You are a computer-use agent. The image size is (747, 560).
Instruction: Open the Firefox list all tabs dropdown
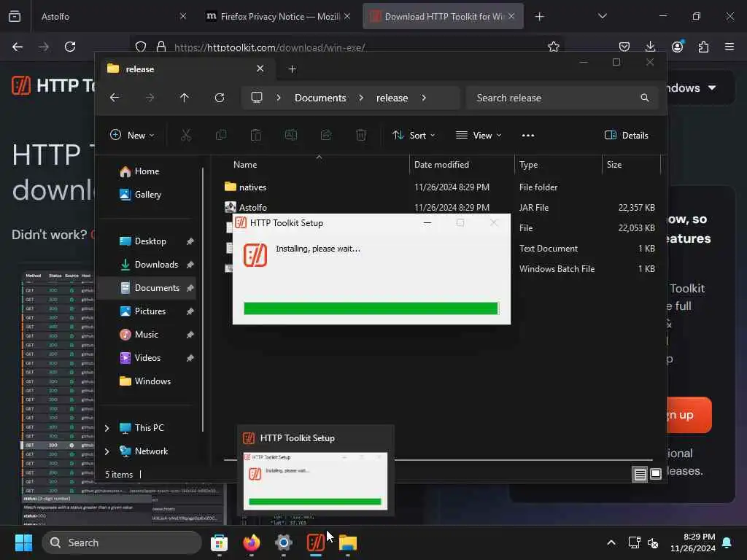point(602,16)
